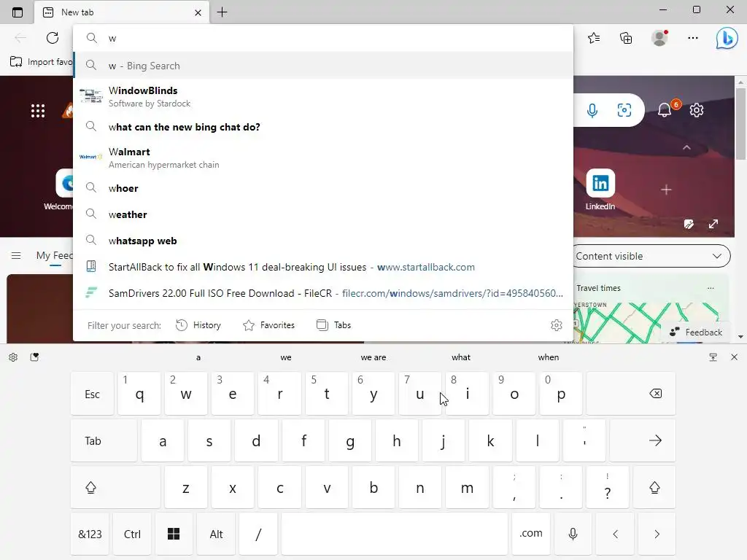Tap the left Shift key
Image resolution: width=747 pixels, height=560 pixels.
pyautogui.click(x=115, y=487)
